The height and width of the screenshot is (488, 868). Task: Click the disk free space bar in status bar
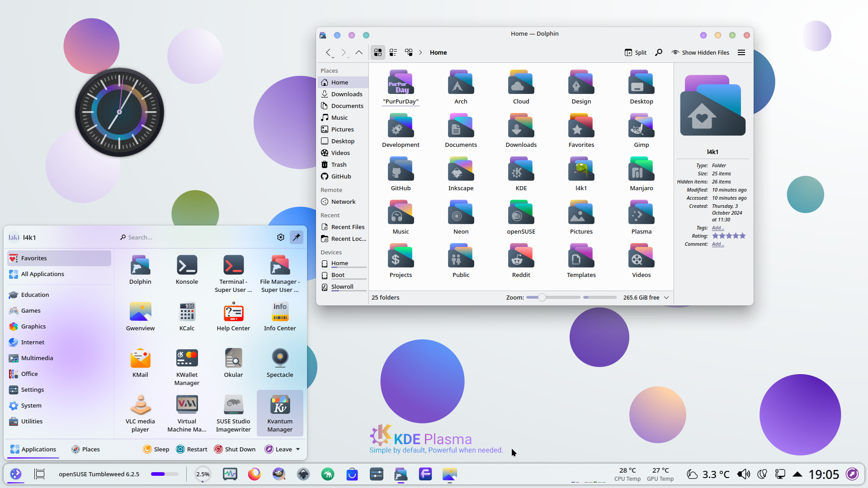[599, 297]
